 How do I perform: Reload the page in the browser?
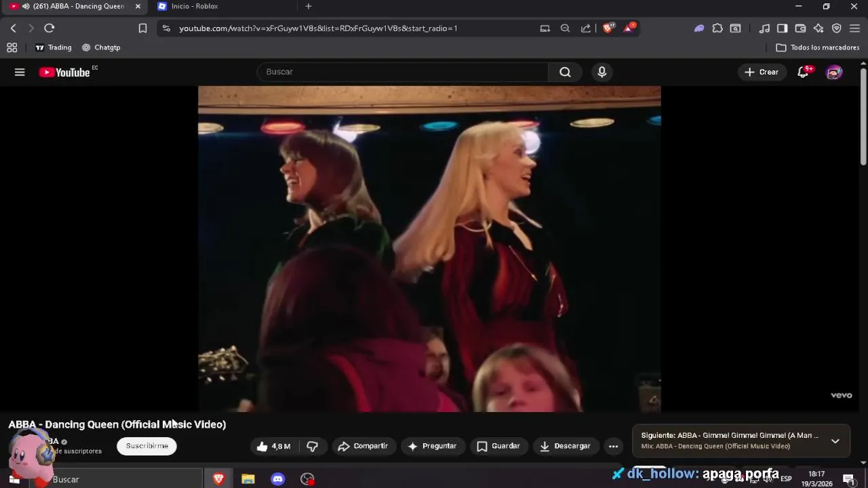click(x=50, y=28)
